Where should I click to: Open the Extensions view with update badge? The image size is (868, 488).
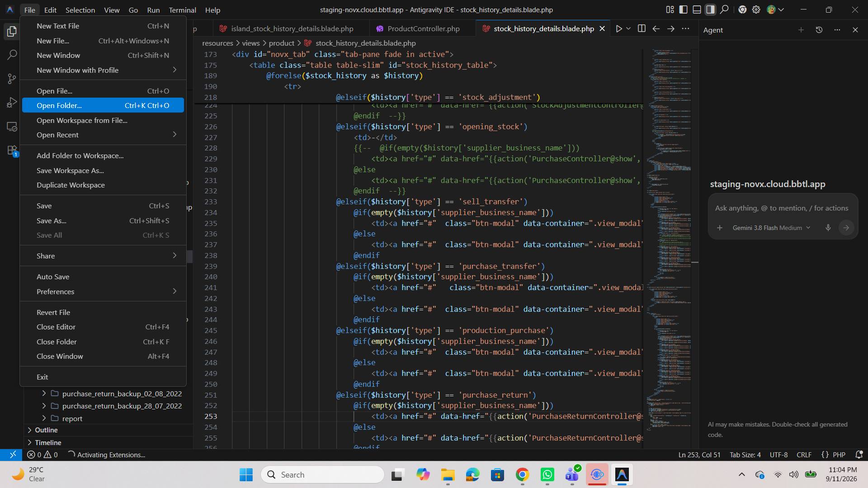click(12, 150)
